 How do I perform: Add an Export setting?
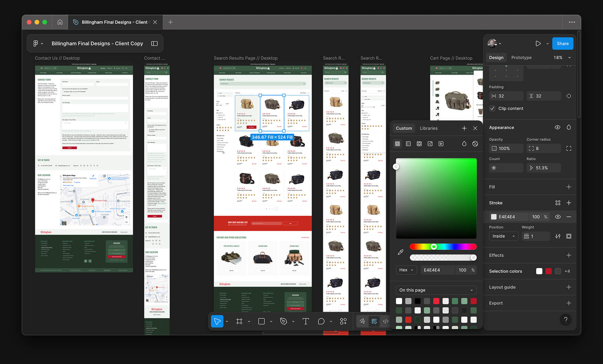point(569,303)
